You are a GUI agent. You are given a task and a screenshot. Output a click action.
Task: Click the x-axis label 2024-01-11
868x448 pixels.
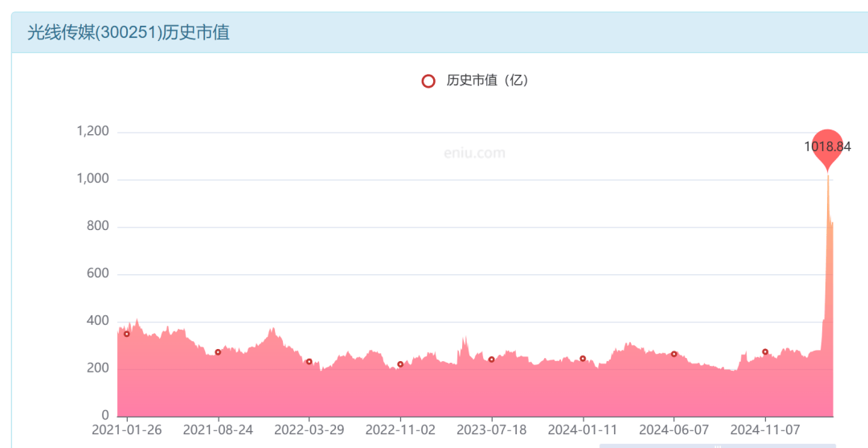[583, 430]
